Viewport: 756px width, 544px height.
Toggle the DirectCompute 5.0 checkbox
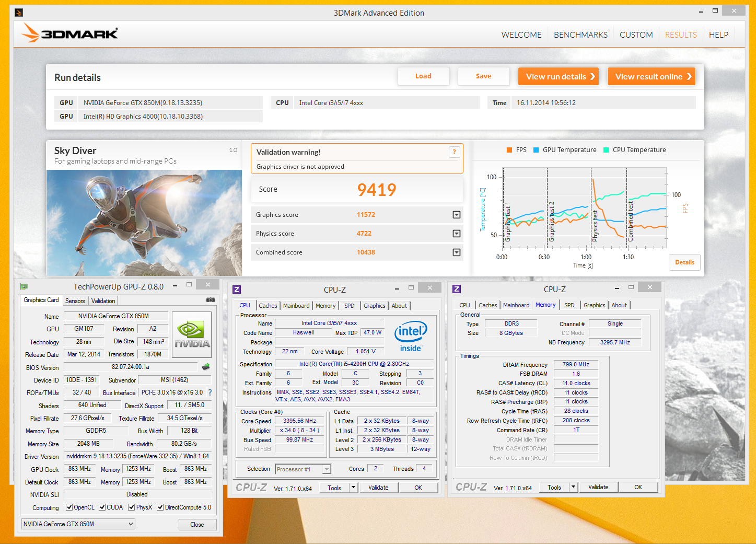click(160, 507)
